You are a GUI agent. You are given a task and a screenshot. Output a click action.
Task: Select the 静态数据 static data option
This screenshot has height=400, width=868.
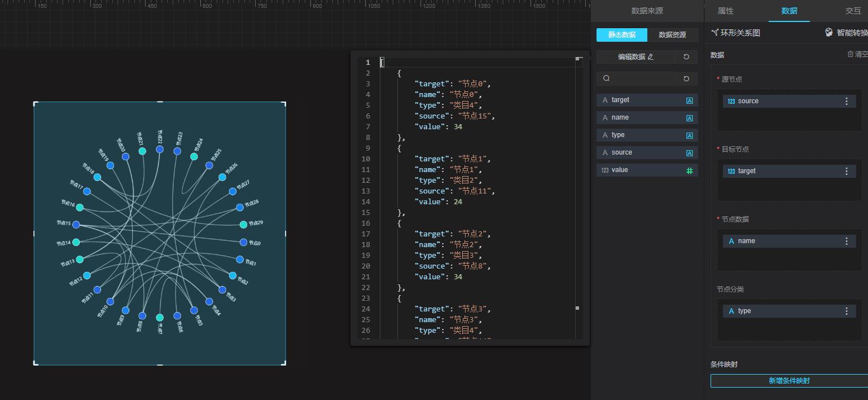tap(622, 35)
